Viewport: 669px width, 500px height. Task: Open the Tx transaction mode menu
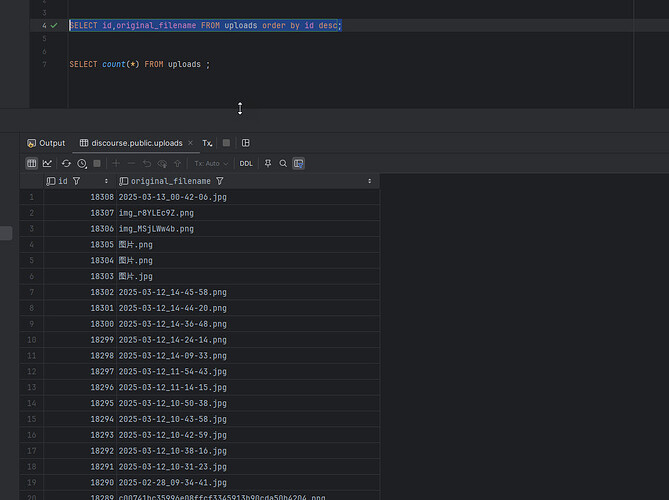pyautogui.click(x=207, y=143)
